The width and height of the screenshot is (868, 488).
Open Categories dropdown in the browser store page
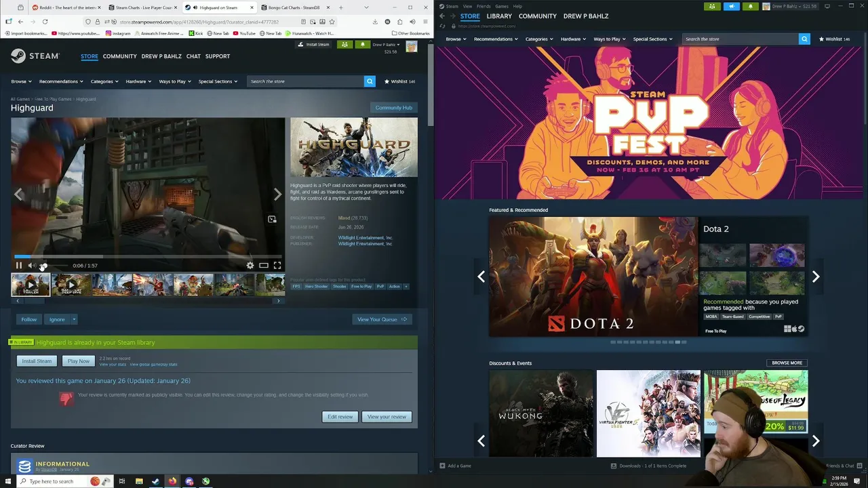[104, 81]
